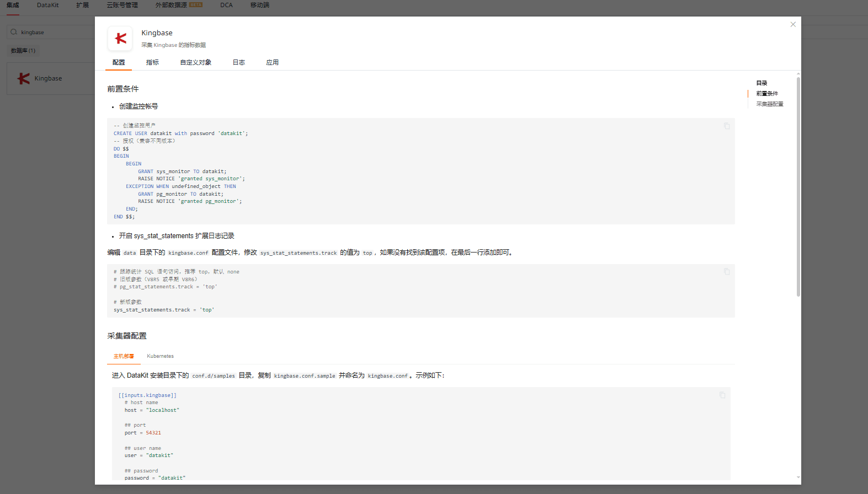Click the 采集器配置 section heading
This screenshot has height=494, width=868.
(x=127, y=336)
